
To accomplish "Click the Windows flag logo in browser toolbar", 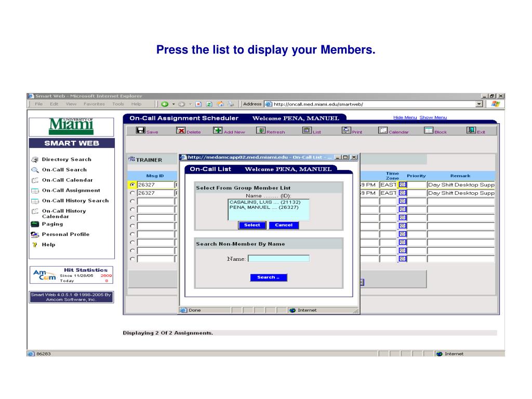I will click(495, 104).
